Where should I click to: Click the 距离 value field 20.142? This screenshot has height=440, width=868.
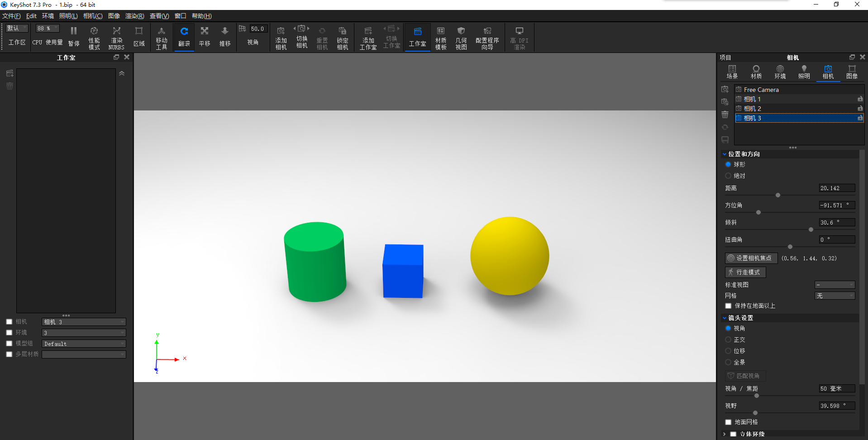[837, 188]
